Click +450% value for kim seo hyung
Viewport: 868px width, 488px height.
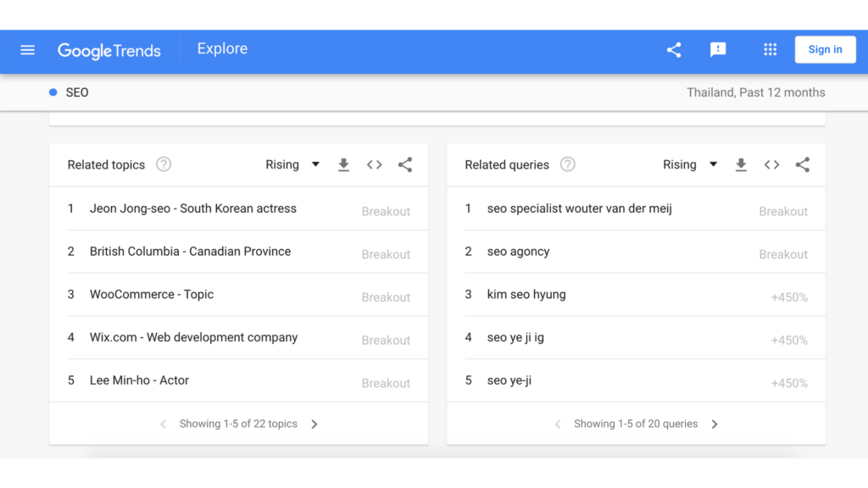click(x=789, y=297)
